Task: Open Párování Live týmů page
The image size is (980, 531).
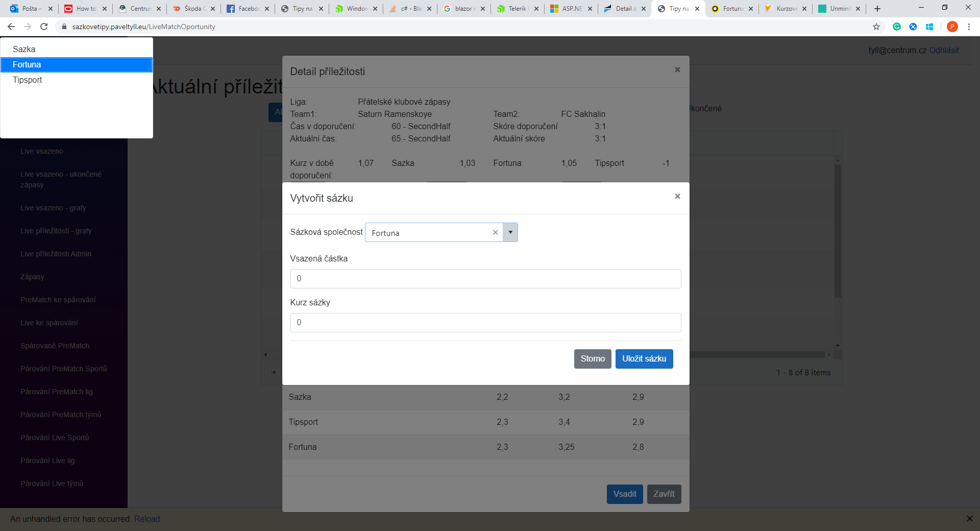Action: tap(52, 484)
